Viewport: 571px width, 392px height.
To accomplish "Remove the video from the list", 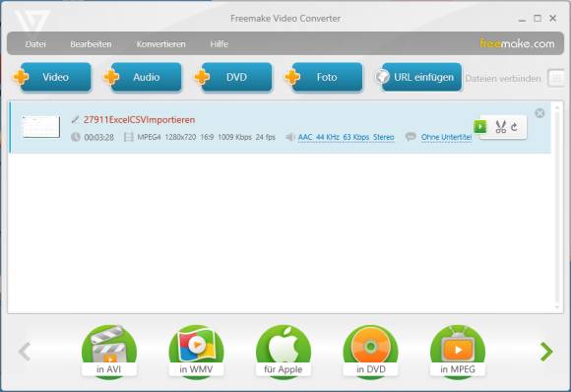I will [539, 113].
